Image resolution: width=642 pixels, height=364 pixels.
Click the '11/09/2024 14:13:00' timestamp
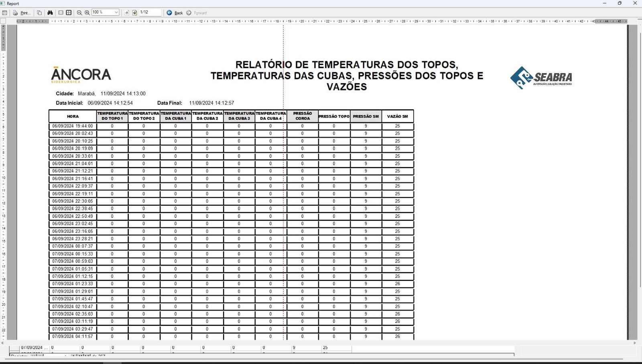(x=123, y=94)
